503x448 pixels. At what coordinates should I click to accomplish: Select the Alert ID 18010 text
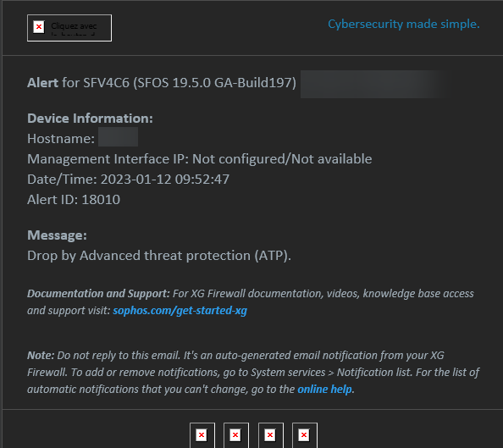74,200
